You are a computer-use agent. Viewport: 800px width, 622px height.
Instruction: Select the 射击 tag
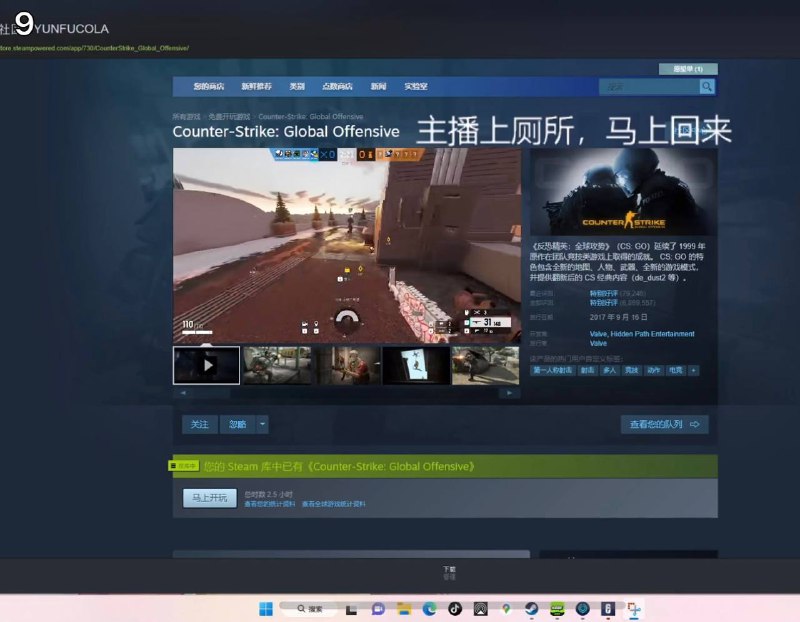coord(587,370)
